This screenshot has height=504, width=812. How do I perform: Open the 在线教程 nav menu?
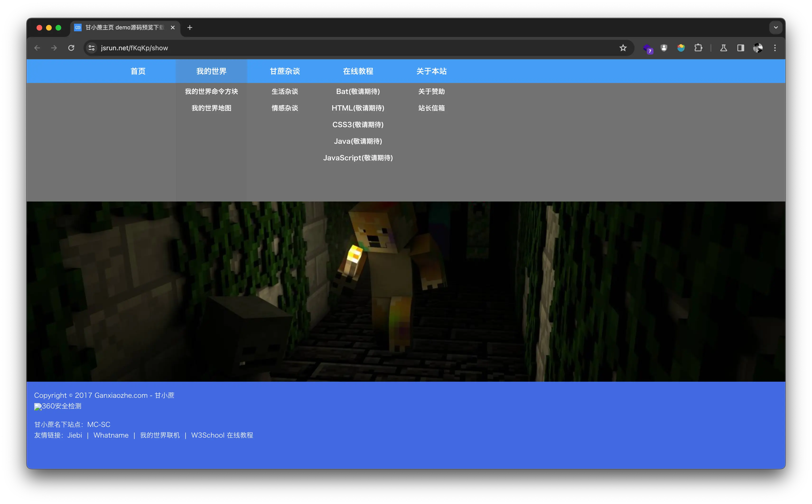pos(358,71)
